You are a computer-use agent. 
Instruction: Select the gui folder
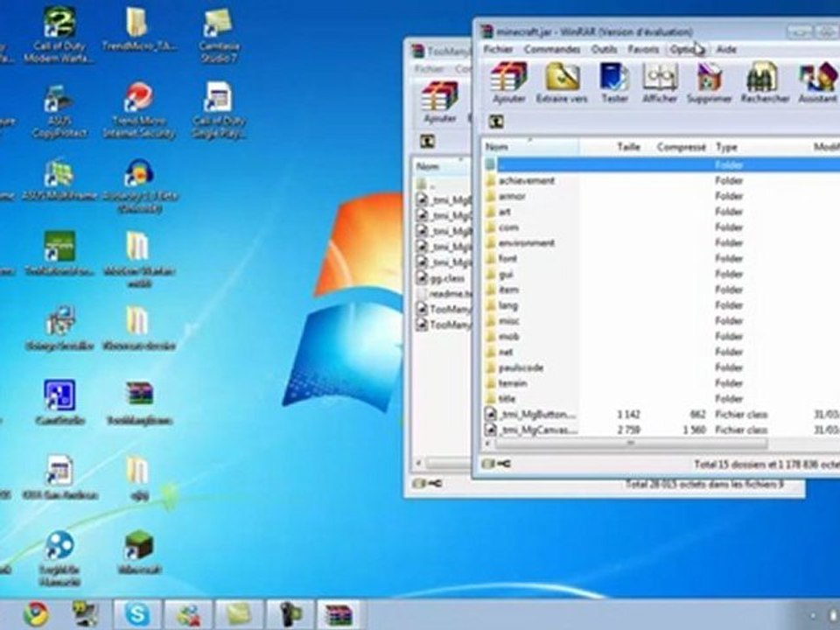pyautogui.click(x=505, y=274)
